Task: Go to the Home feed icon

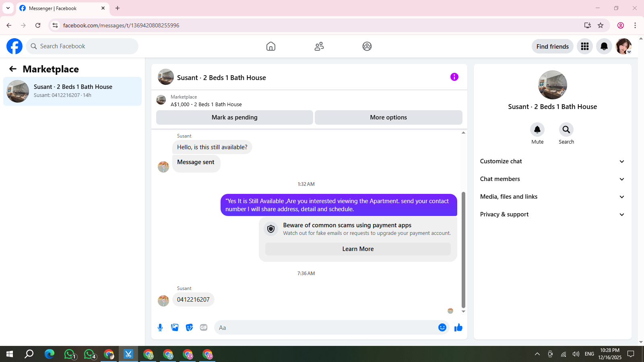Action: coord(271,46)
